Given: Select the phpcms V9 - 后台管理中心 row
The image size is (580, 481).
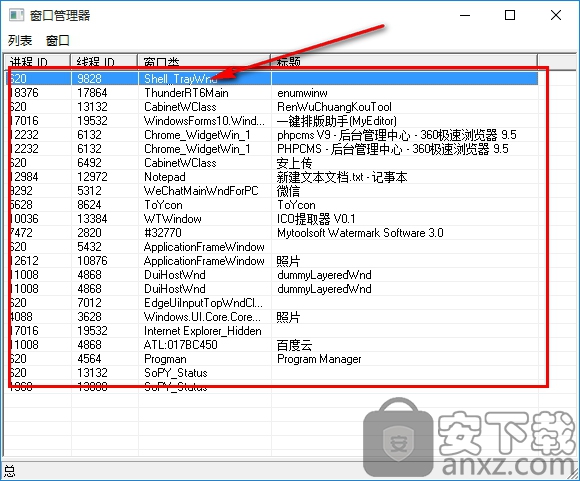Looking at the screenshot, I should click(x=272, y=135).
